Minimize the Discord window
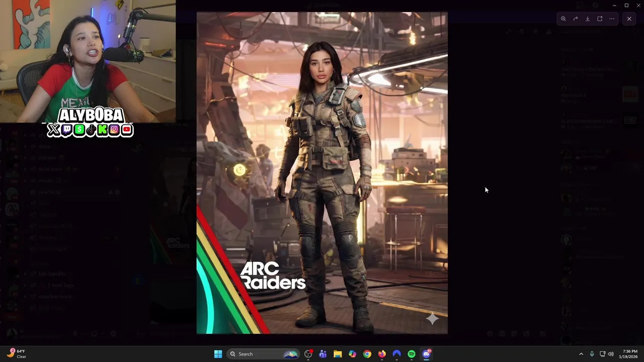 pos(614,5)
